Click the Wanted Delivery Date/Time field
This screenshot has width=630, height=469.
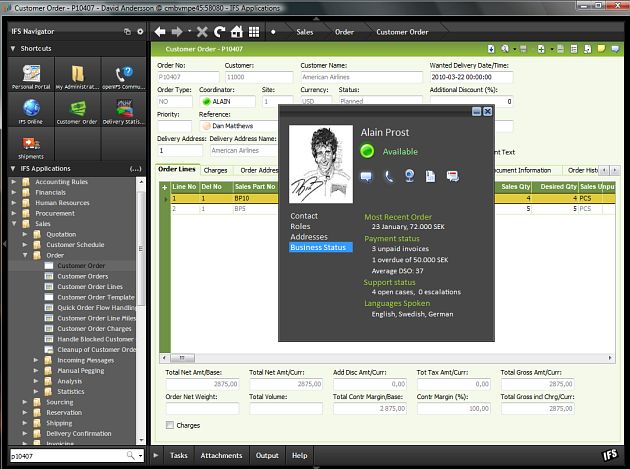coord(471,77)
